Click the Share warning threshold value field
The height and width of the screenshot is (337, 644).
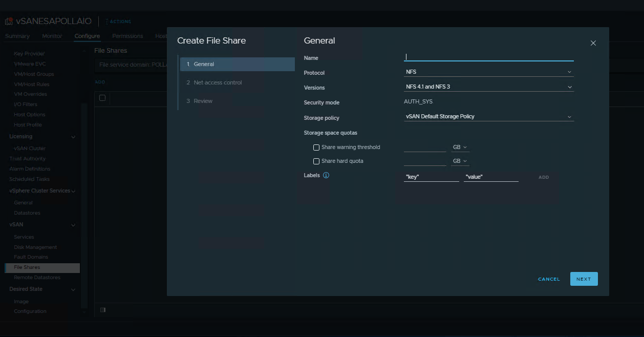[425, 147]
